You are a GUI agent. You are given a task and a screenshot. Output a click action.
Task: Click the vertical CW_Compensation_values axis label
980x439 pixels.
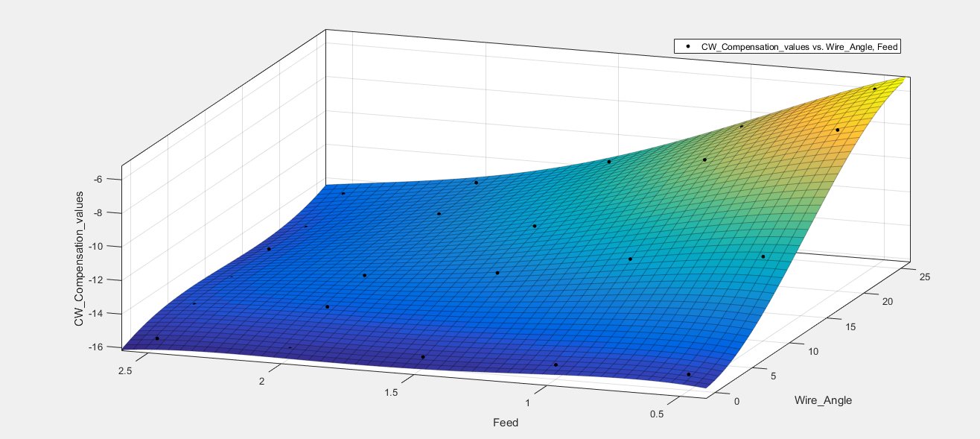(78, 259)
